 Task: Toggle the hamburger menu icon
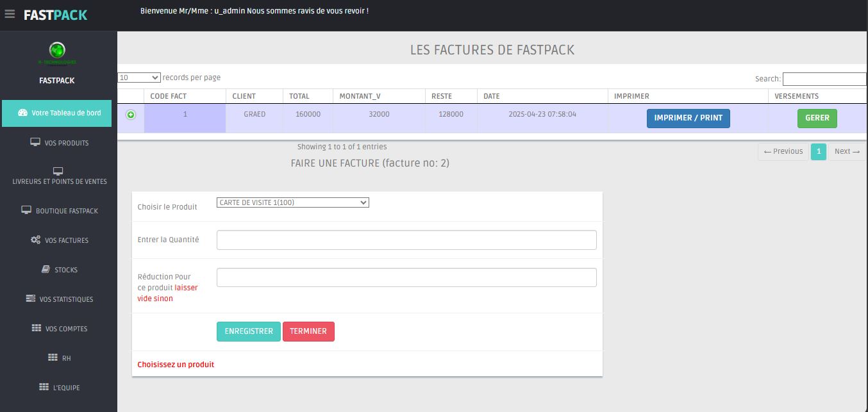coord(10,13)
